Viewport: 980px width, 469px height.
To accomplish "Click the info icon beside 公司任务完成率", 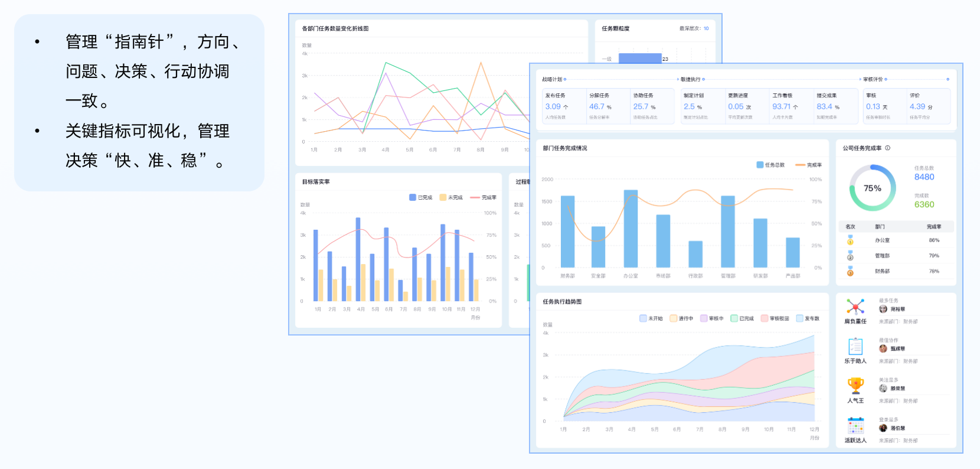I will (x=888, y=148).
